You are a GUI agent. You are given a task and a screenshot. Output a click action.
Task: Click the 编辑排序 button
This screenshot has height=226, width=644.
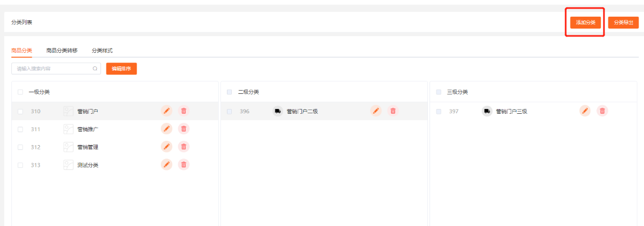click(121, 69)
